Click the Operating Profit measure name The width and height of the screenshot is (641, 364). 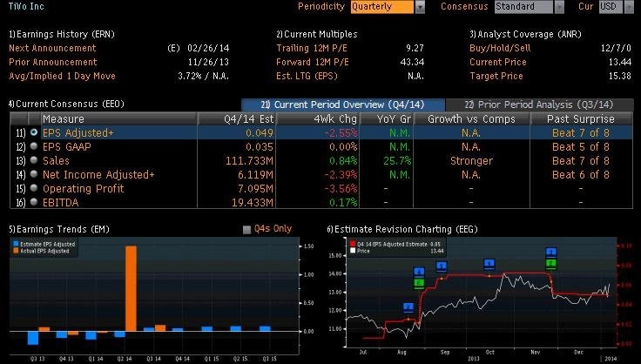coord(84,188)
